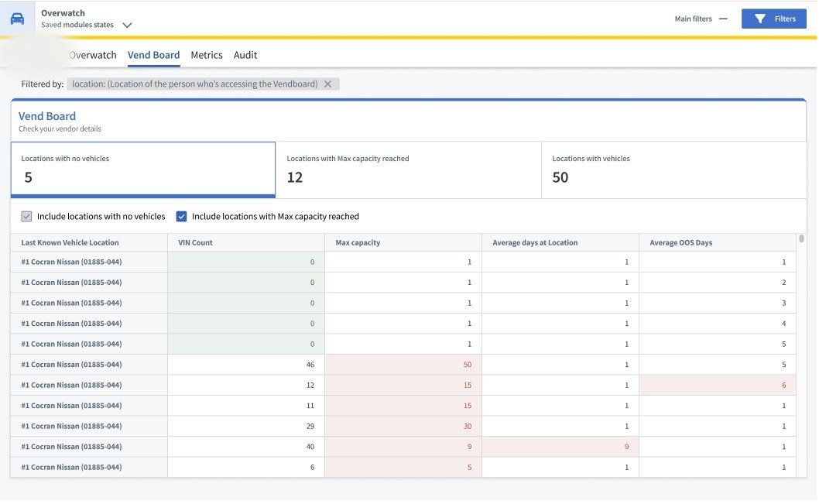Click the car icon in the header

[x=17, y=19]
